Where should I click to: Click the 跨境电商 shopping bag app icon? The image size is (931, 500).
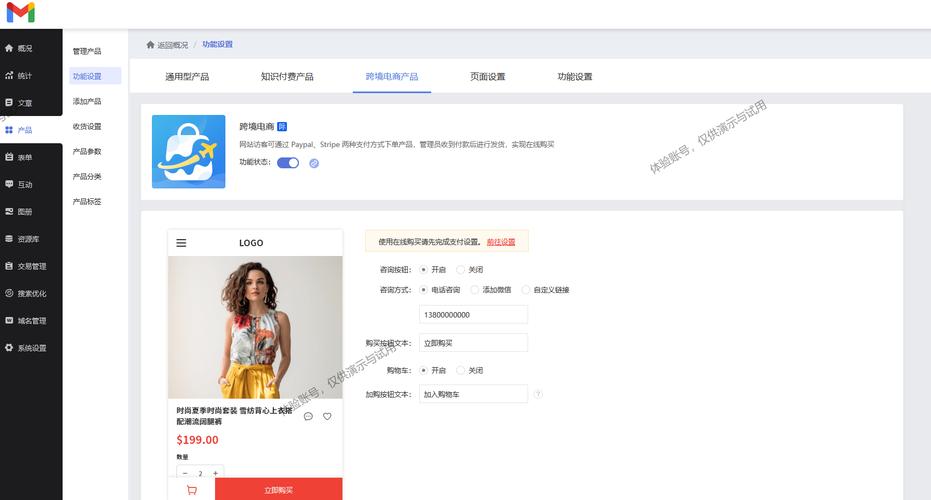pos(188,151)
